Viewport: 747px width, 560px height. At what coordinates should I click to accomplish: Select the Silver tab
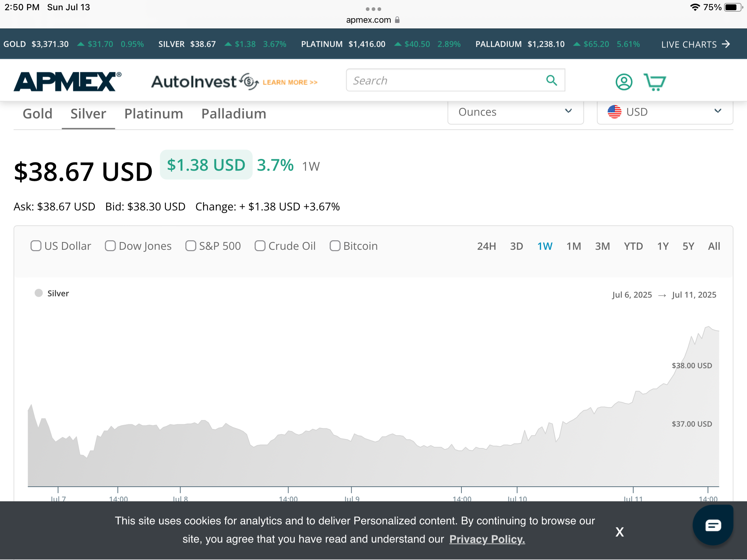coord(88,114)
